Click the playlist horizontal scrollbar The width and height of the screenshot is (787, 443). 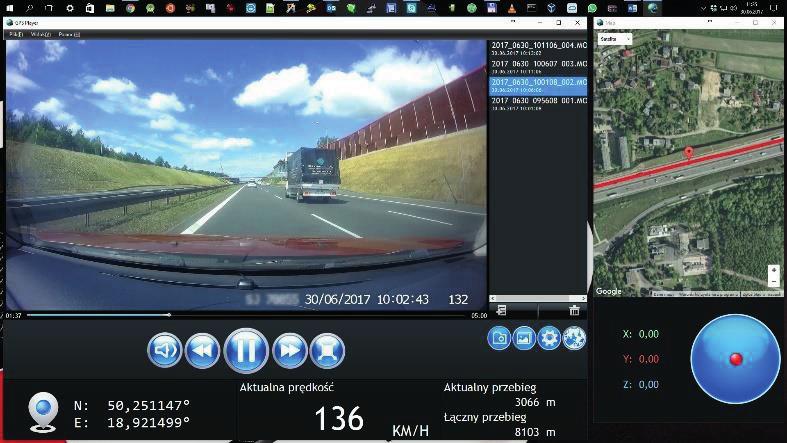tap(538, 299)
